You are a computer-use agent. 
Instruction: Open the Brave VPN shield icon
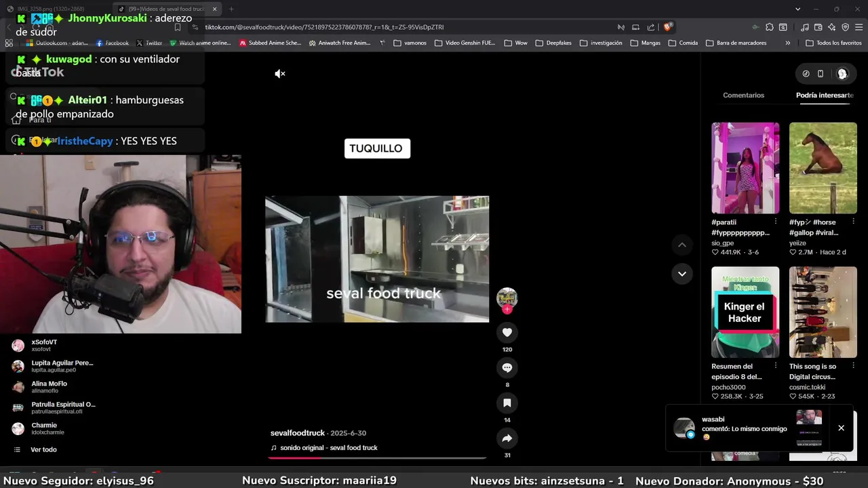click(845, 27)
